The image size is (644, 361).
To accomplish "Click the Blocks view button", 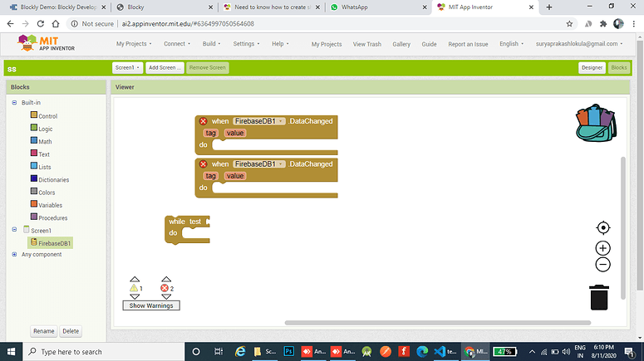I will tap(618, 67).
